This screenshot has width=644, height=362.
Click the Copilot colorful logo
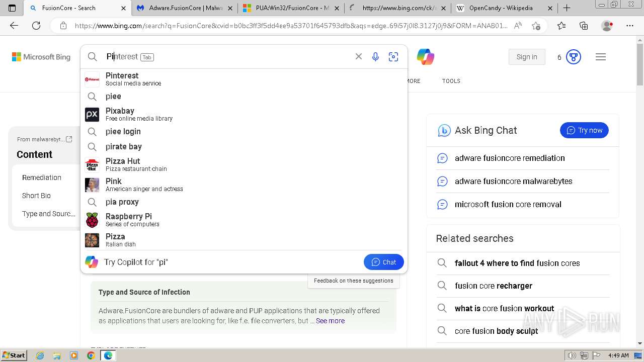[426, 57]
